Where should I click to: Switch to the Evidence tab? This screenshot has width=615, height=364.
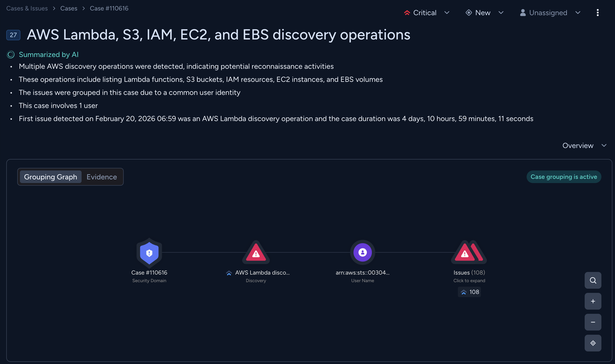tap(102, 177)
